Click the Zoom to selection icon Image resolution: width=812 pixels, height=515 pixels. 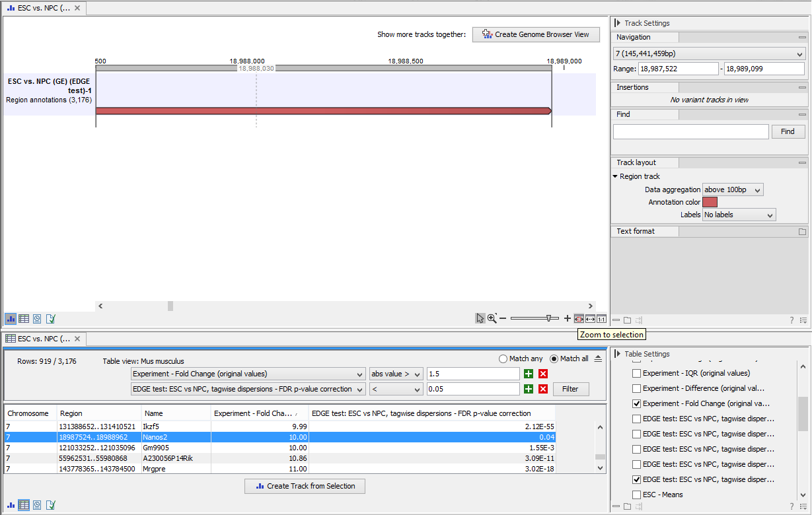[x=579, y=318]
